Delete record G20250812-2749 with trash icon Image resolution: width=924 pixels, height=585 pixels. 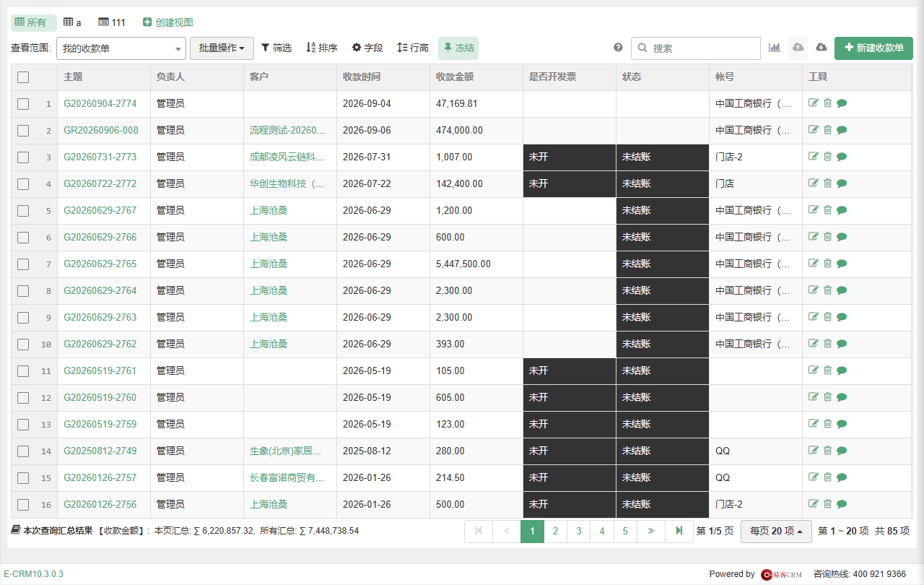(828, 451)
